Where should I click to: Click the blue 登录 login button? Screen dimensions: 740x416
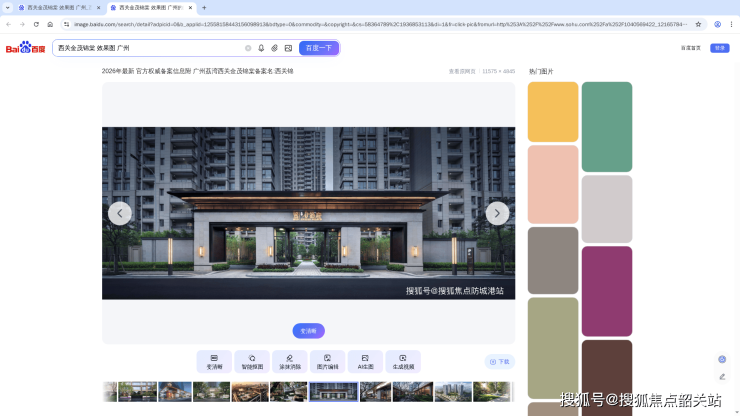tap(720, 48)
